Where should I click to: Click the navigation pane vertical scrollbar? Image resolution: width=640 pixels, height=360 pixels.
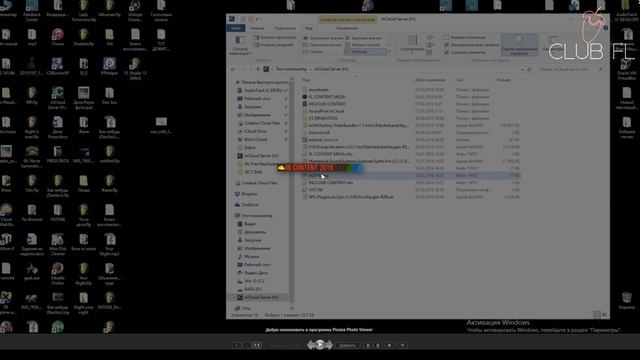(x=291, y=192)
